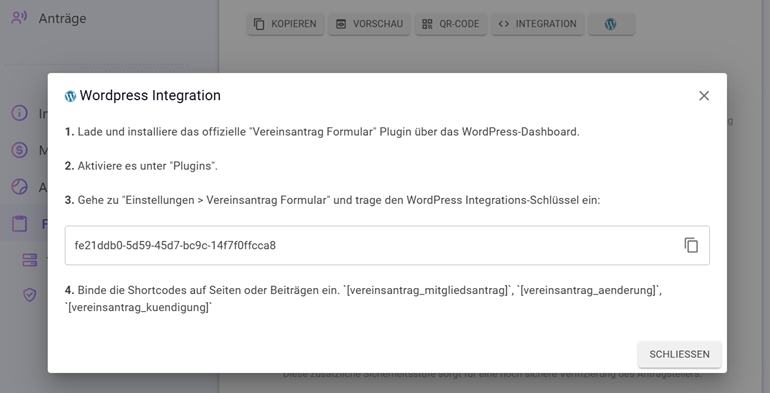This screenshot has width=770, height=393.
Task: Click the info circle sidebar icon
Action: pos(19,113)
